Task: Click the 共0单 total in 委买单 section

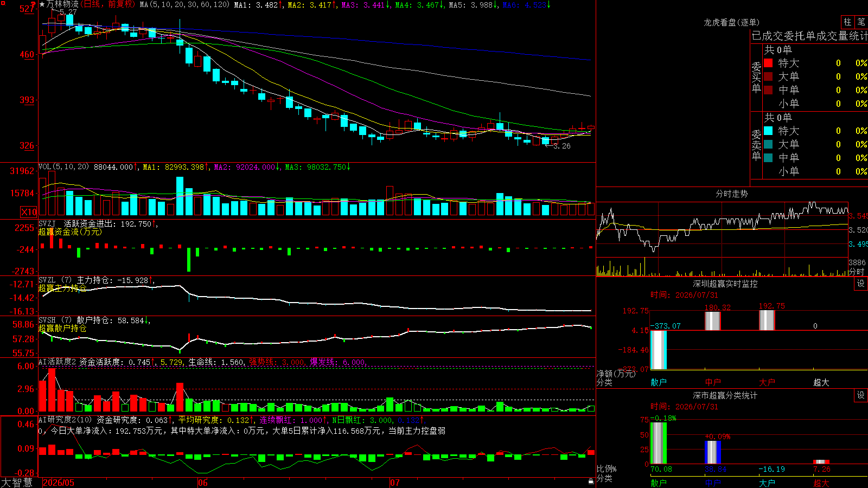Action: (x=778, y=49)
